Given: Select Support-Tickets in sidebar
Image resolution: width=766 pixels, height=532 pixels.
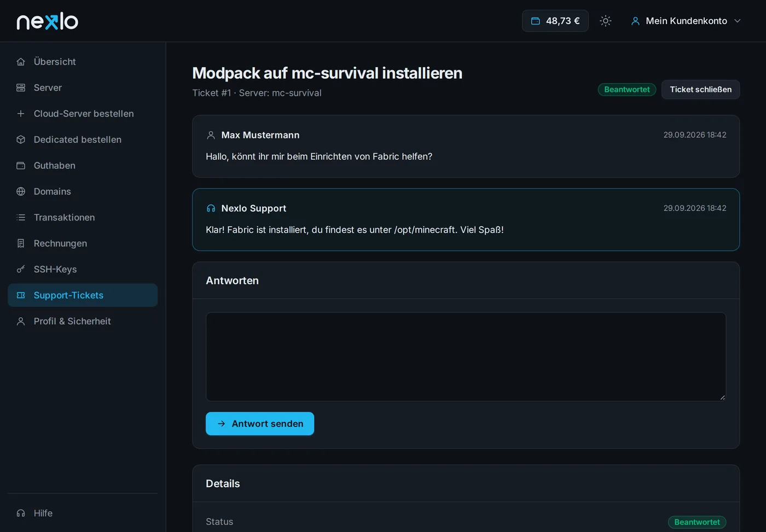Looking at the screenshot, I should click(83, 295).
